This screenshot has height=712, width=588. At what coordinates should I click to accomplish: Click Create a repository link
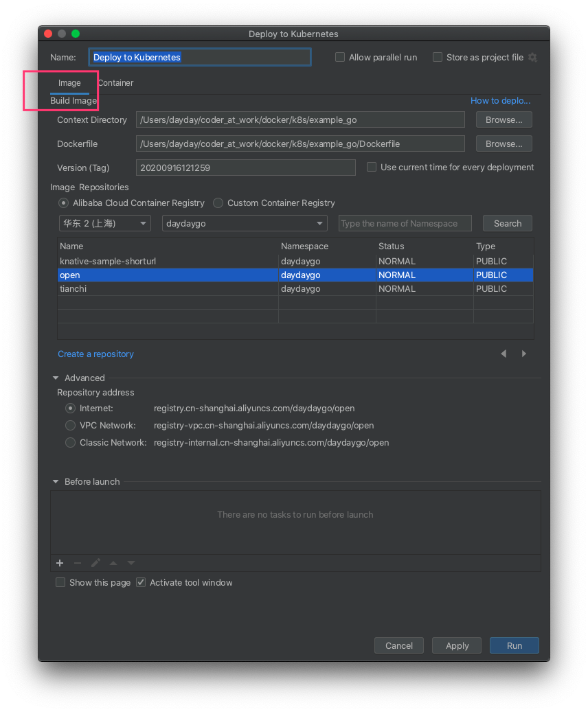point(96,354)
